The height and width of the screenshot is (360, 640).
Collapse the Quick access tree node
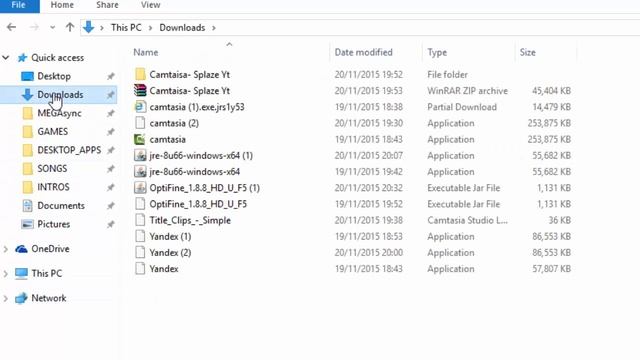point(6,58)
